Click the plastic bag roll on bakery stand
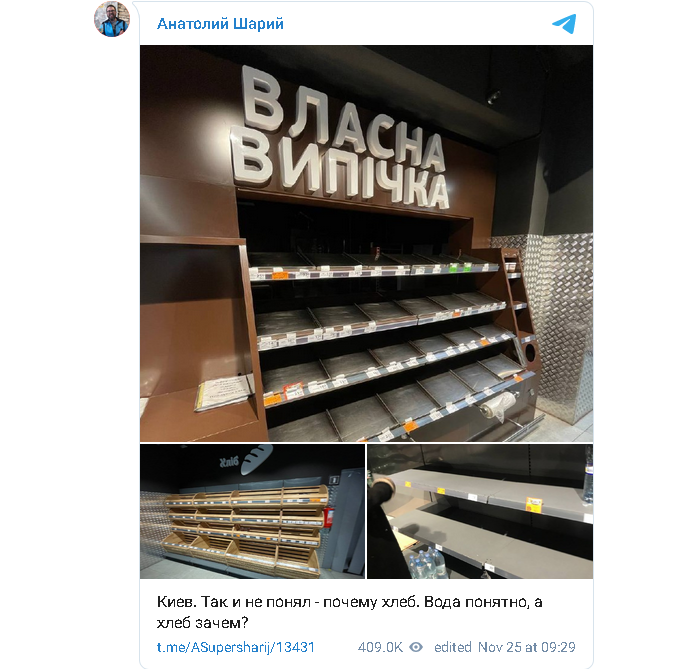 tap(499, 406)
